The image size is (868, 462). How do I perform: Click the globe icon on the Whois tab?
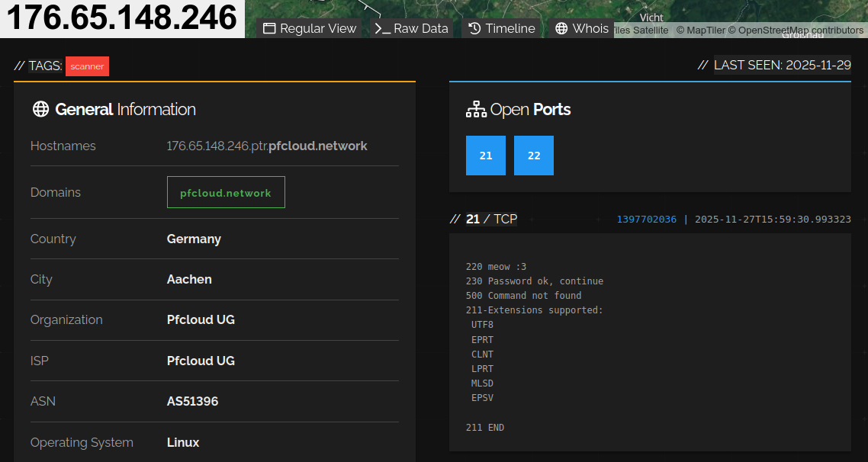(563, 28)
